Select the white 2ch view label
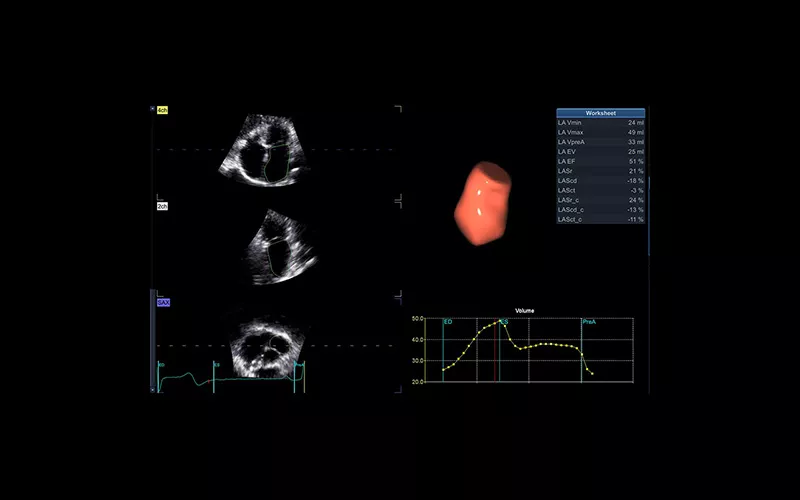 162,206
